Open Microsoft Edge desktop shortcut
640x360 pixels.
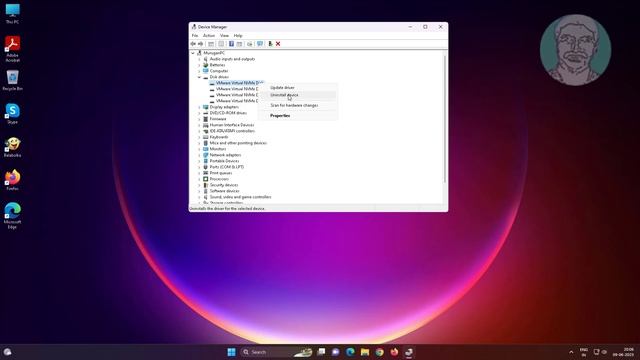point(12,216)
